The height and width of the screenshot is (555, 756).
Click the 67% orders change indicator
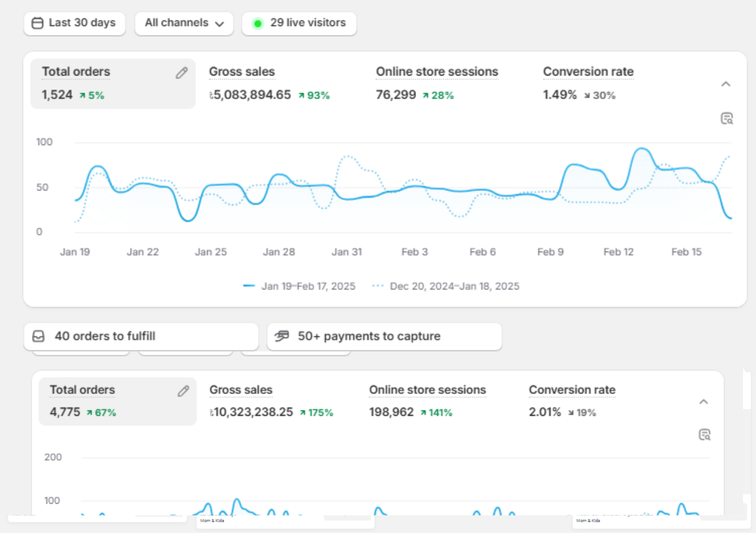pyautogui.click(x=101, y=413)
